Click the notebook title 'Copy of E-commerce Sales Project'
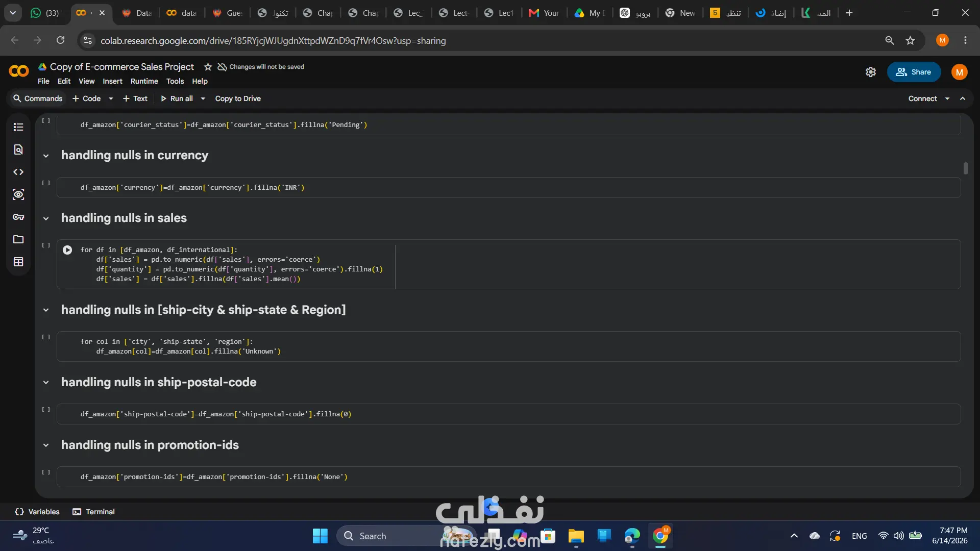 122,67
